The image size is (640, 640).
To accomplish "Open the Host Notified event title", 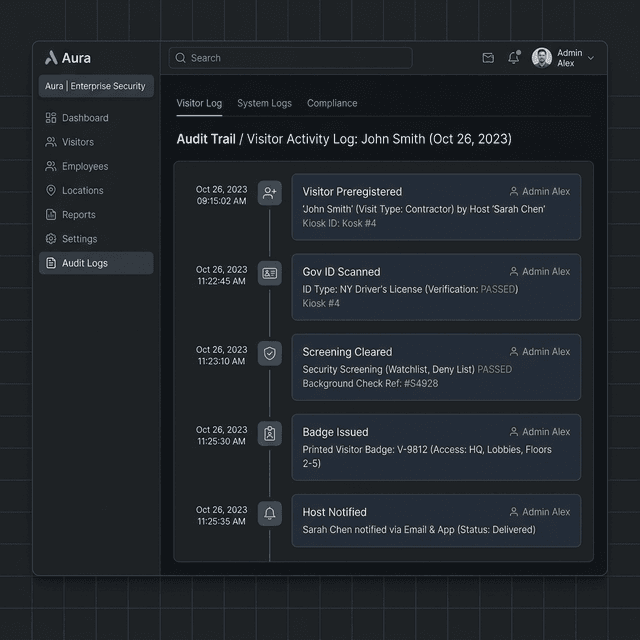I will tap(334, 512).
